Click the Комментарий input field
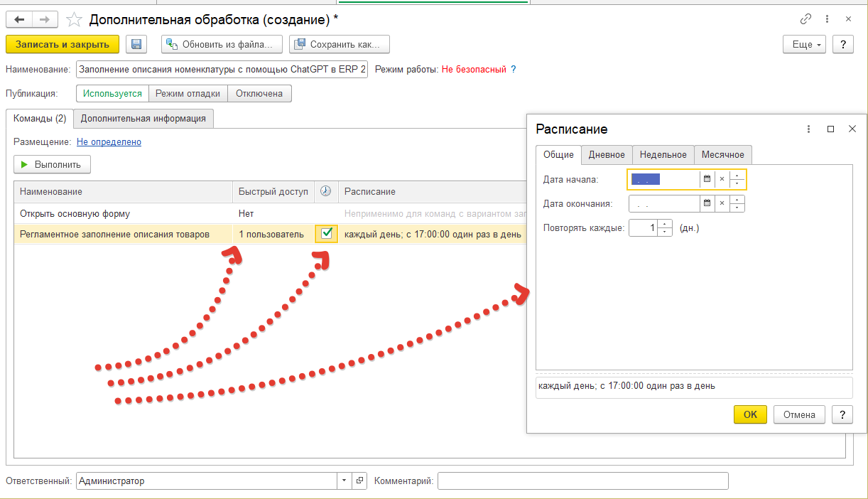This screenshot has width=868, height=499. (x=582, y=481)
